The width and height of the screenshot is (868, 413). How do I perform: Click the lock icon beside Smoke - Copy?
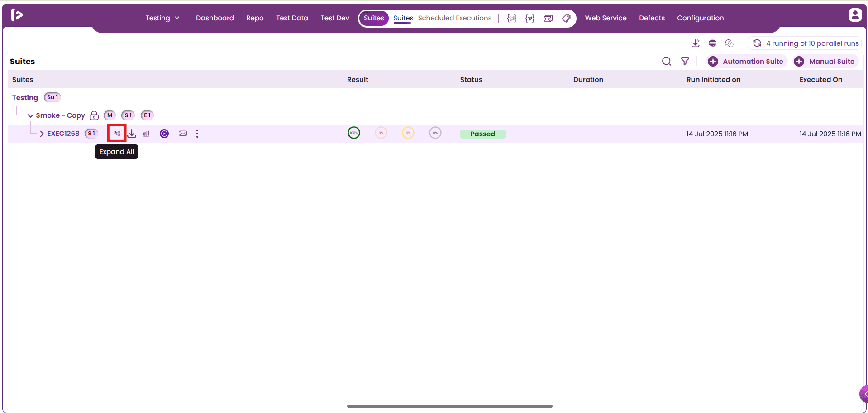tap(94, 115)
